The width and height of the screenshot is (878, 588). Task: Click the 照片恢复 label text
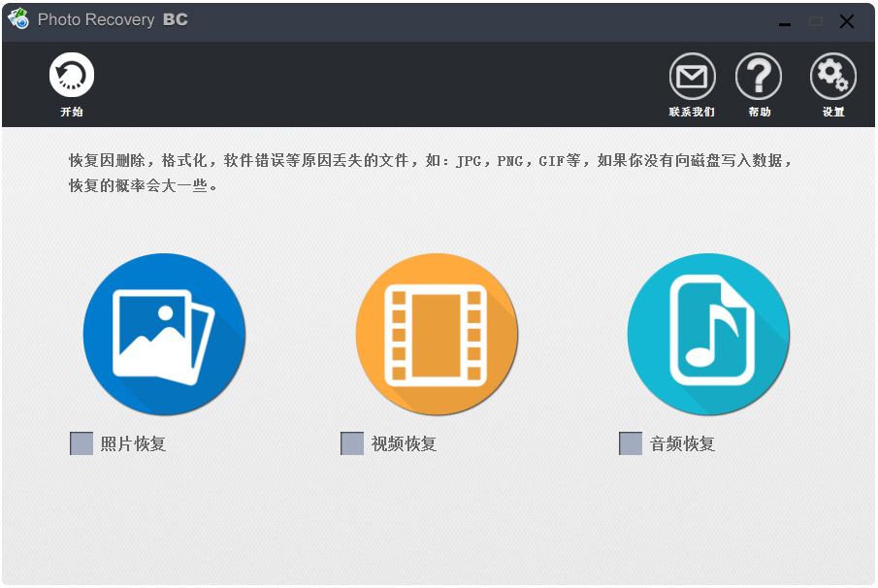(x=134, y=444)
